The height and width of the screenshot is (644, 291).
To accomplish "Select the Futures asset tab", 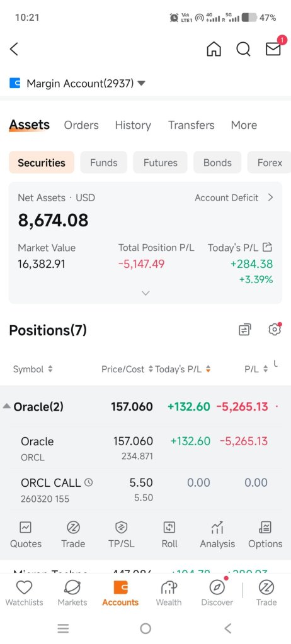I will click(160, 163).
